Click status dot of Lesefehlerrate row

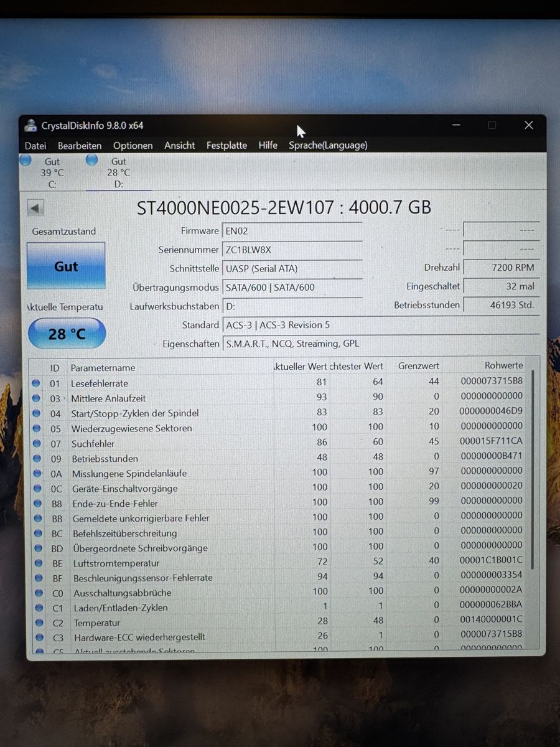[x=36, y=383]
